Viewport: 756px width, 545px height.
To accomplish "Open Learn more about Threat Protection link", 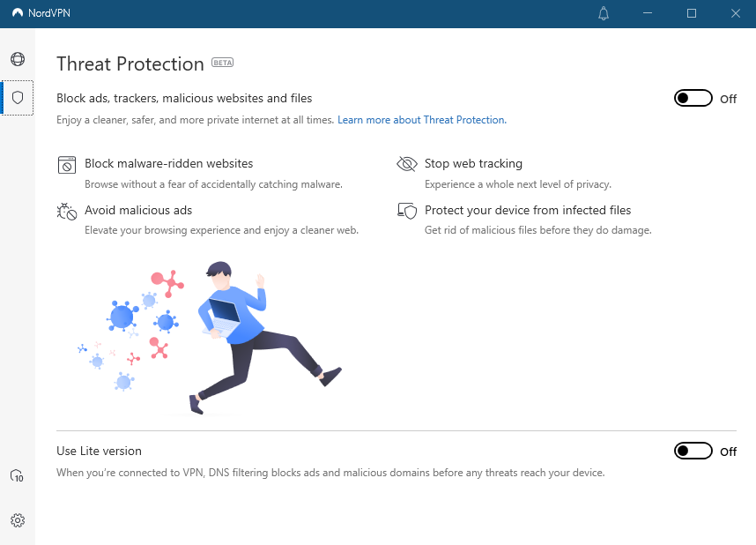I will pyautogui.click(x=421, y=119).
